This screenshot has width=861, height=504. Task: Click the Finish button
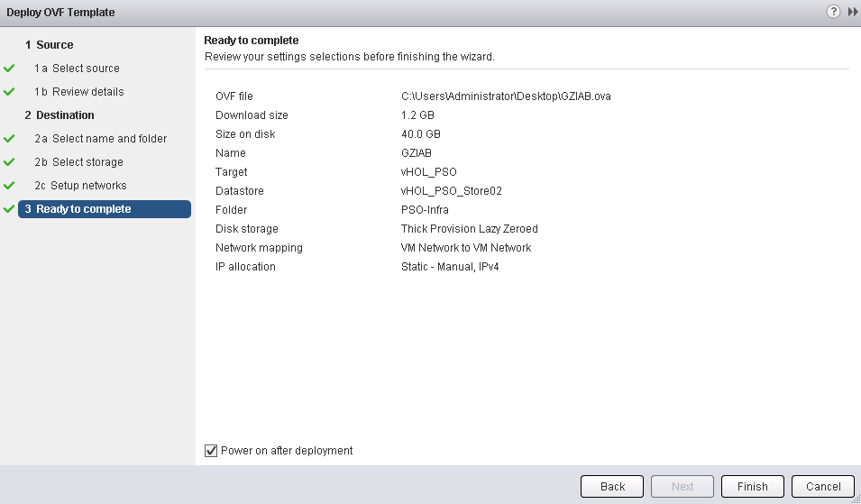(752, 486)
